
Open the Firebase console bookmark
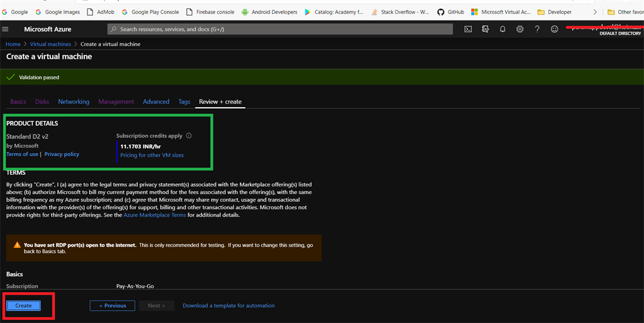(x=210, y=12)
